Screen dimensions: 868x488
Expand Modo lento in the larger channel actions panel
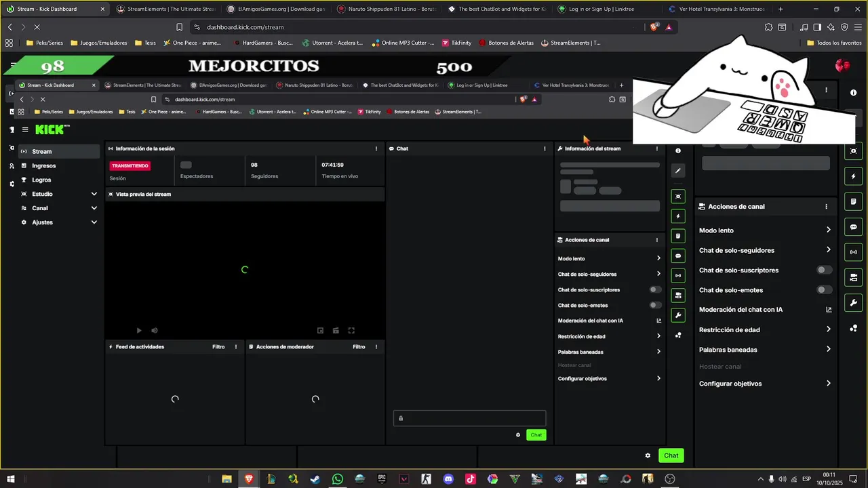click(x=765, y=230)
